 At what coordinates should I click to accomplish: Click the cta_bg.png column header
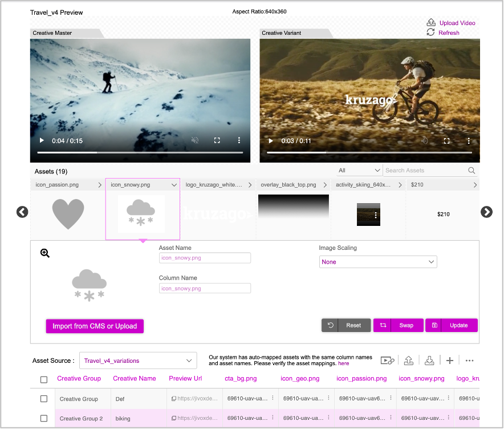(x=241, y=378)
